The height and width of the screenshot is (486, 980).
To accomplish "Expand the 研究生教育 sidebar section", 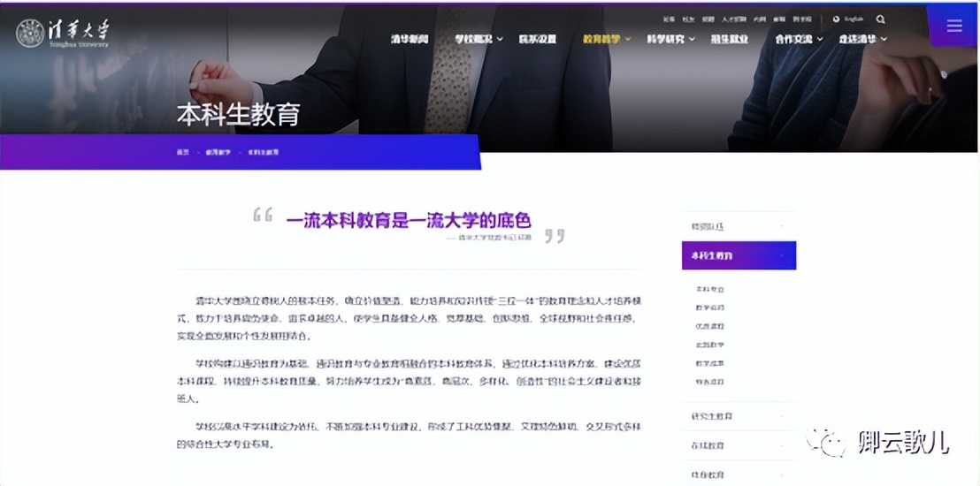I will pos(739,416).
